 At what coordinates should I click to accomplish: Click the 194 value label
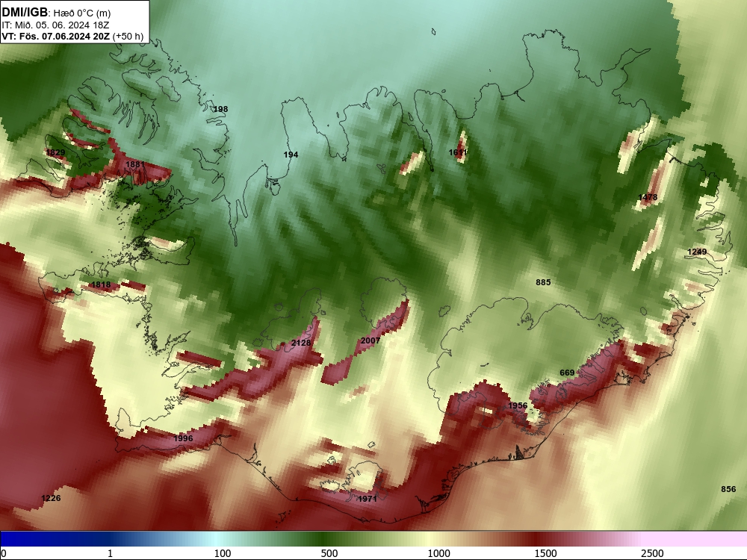coord(291,155)
